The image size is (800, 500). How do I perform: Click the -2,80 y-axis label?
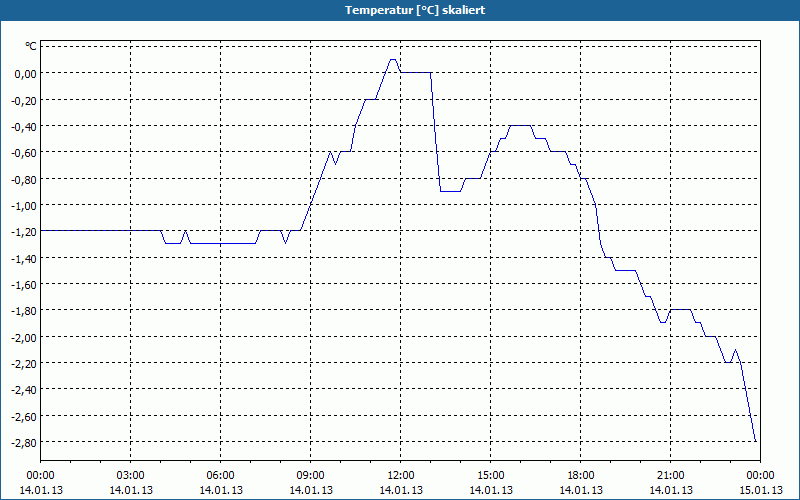click(23, 443)
